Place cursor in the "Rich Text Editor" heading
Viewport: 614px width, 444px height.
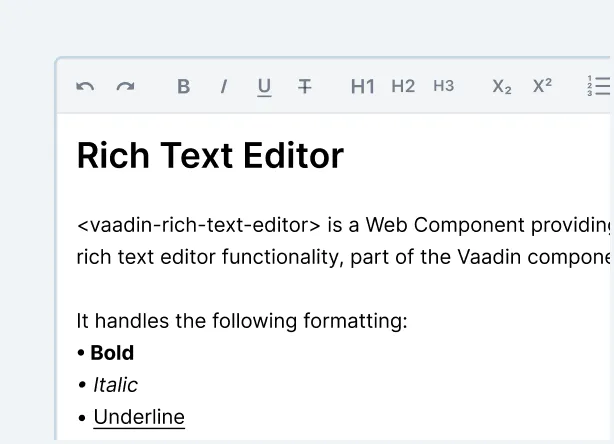pyautogui.click(x=210, y=156)
